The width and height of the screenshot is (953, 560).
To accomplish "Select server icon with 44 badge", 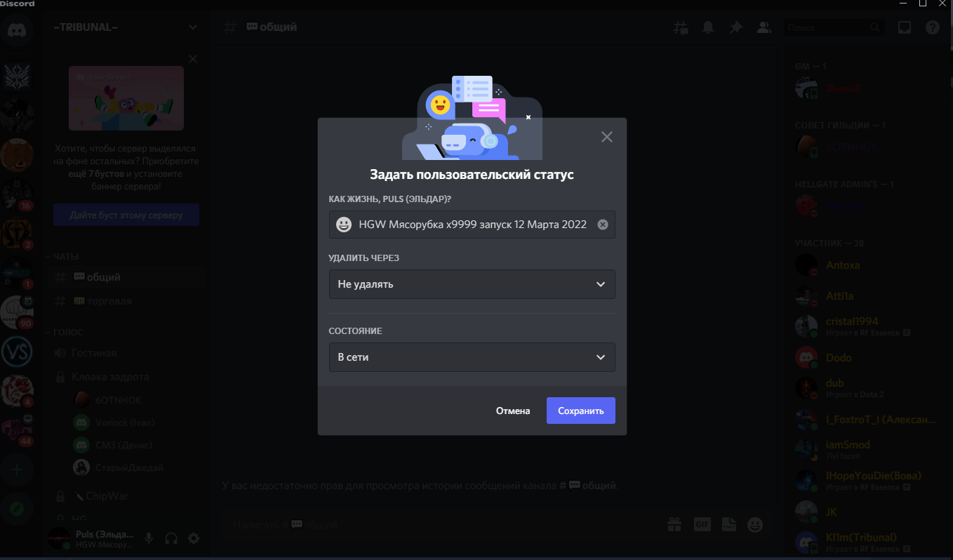I will [x=17, y=431].
